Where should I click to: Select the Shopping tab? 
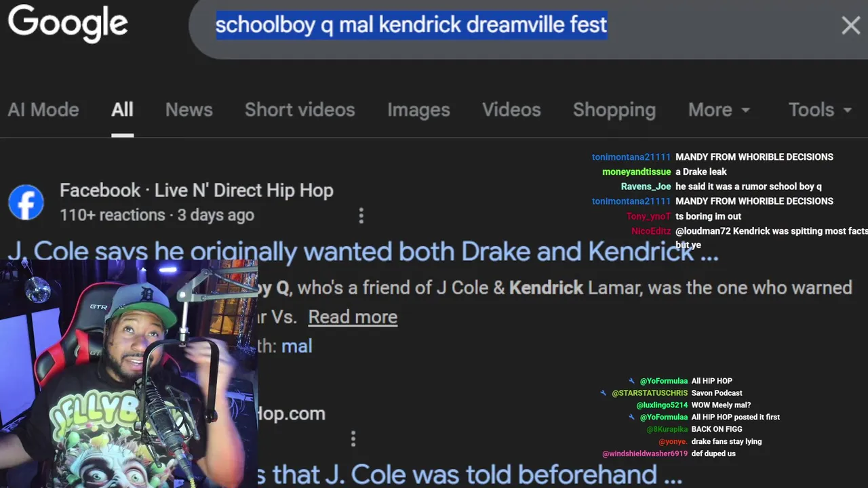click(614, 110)
